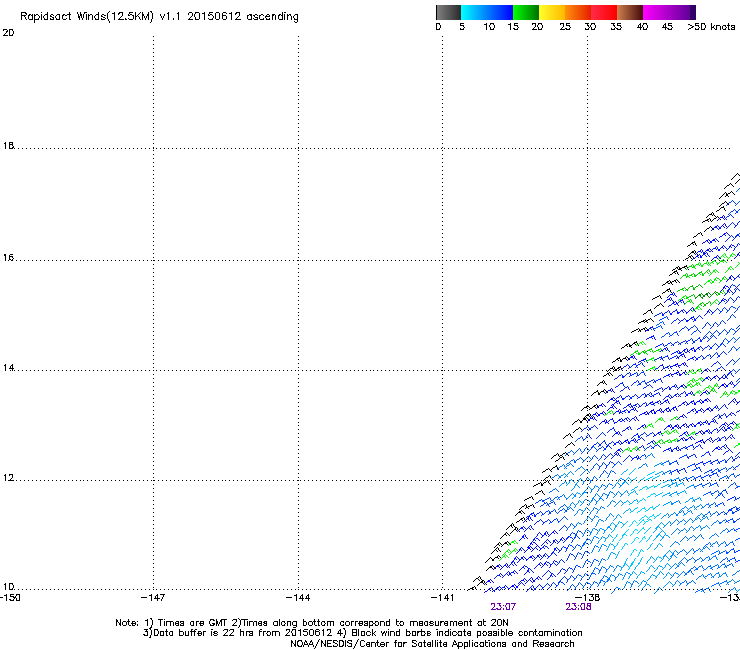740x650 pixels.
Task: Select the gray 0-5 knots color band
Action: [x=448, y=12]
